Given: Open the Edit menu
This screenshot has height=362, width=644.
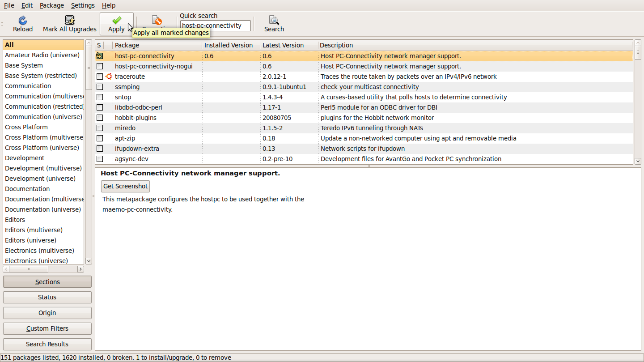Looking at the screenshot, I should click(x=27, y=5).
